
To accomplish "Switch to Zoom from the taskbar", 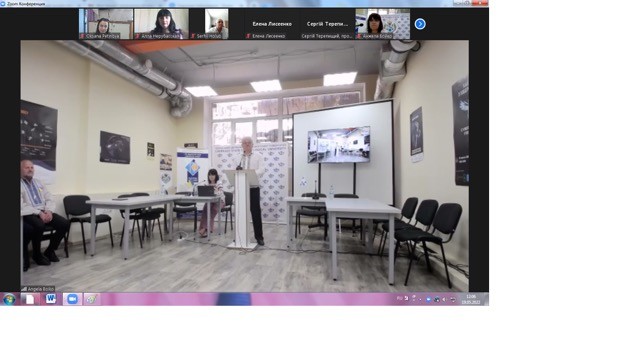I will pyautogui.click(x=72, y=299).
